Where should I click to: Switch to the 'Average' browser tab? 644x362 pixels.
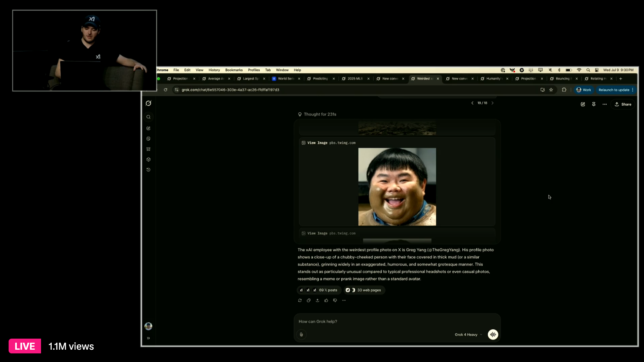pyautogui.click(x=216, y=79)
